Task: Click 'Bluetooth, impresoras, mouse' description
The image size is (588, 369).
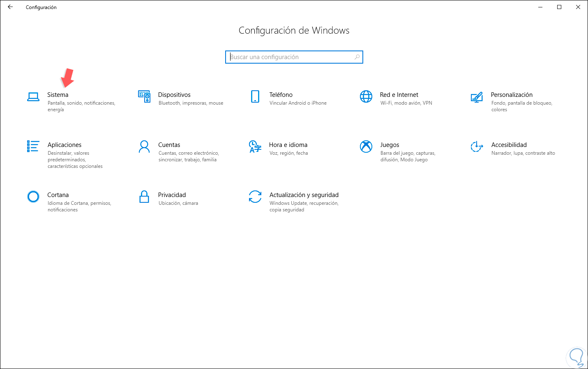Action: tap(191, 103)
